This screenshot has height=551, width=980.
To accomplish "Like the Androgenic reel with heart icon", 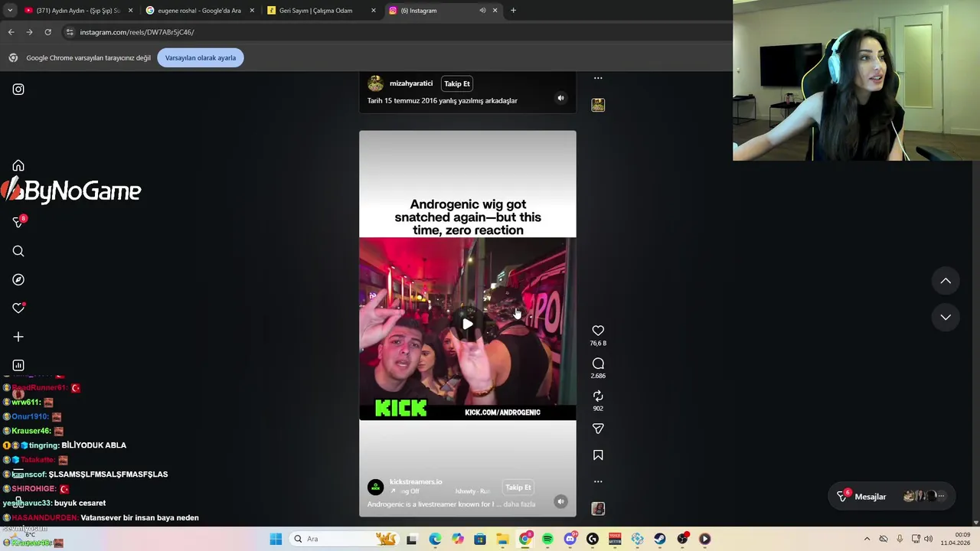I will 598,331.
